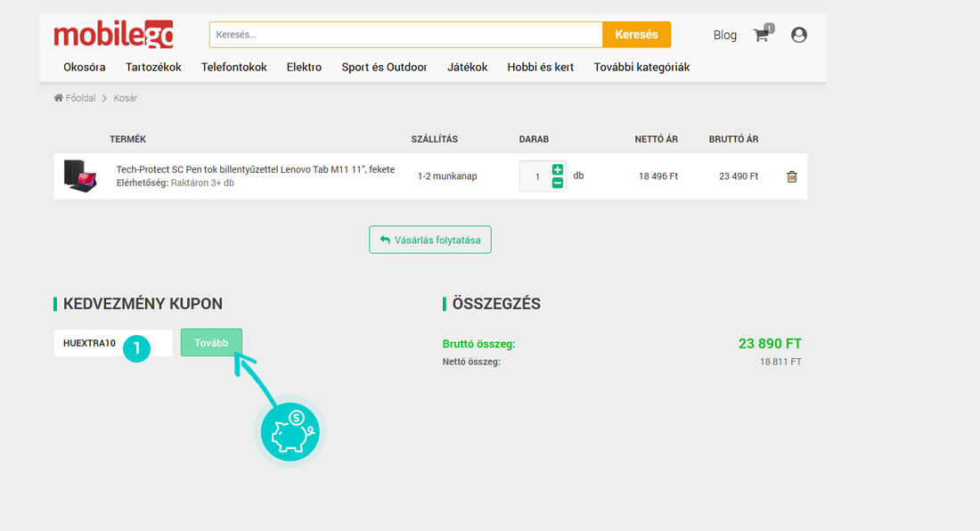
Task: Open the shopping cart icon
Action: pos(760,36)
